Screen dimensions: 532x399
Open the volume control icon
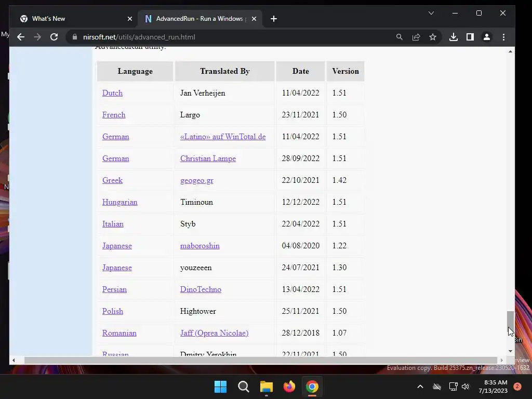coord(465,387)
